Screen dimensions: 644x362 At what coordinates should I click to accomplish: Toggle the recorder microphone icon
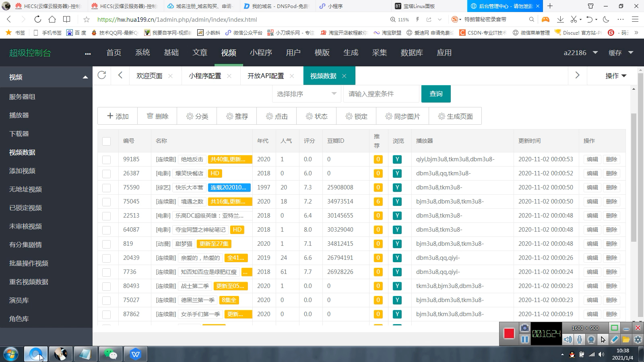579,339
